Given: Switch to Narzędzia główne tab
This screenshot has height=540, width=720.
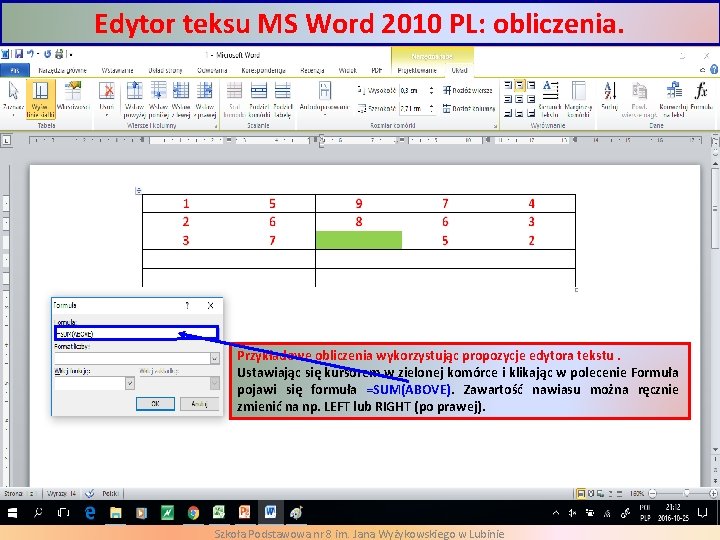Looking at the screenshot, I should point(62,70).
